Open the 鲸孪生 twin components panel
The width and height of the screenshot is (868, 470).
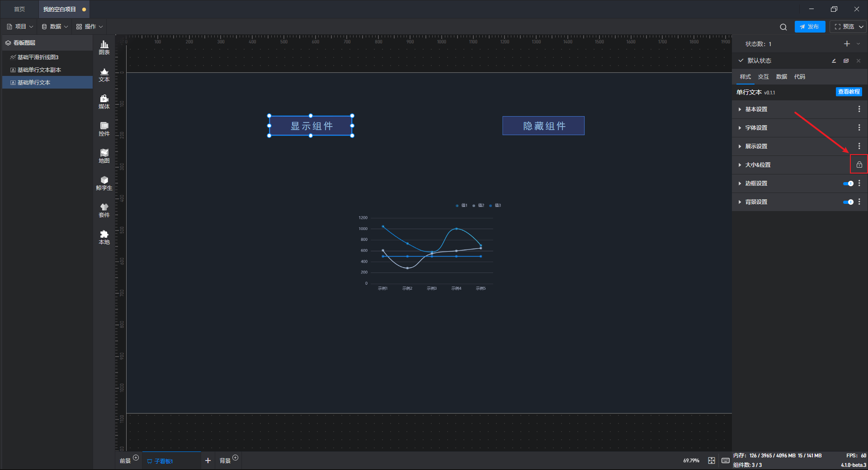point(104,183)
